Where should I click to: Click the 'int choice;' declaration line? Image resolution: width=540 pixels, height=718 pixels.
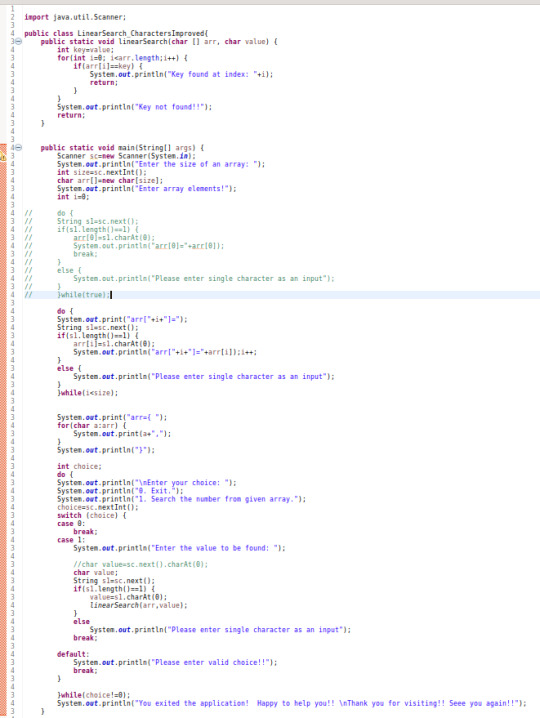pyautogui.click(x=79, y=467)
